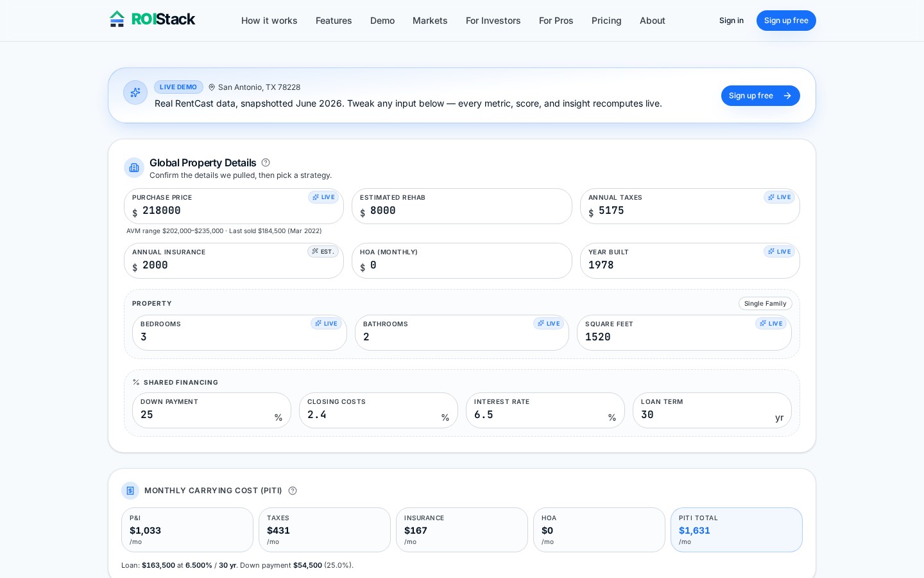Click the EST. badge on Annual Insurance
This screenshot has width=924, height=578.
coord(323,252)
